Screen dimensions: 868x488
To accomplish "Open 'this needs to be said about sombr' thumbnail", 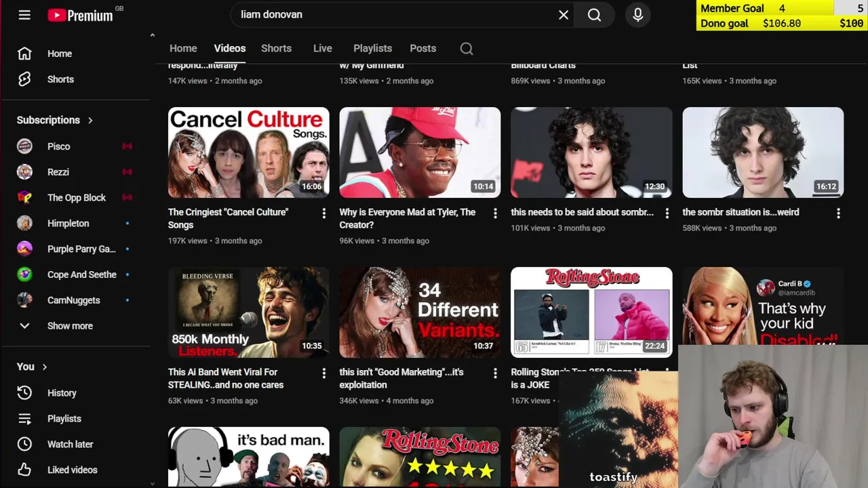I will (591, 152).
